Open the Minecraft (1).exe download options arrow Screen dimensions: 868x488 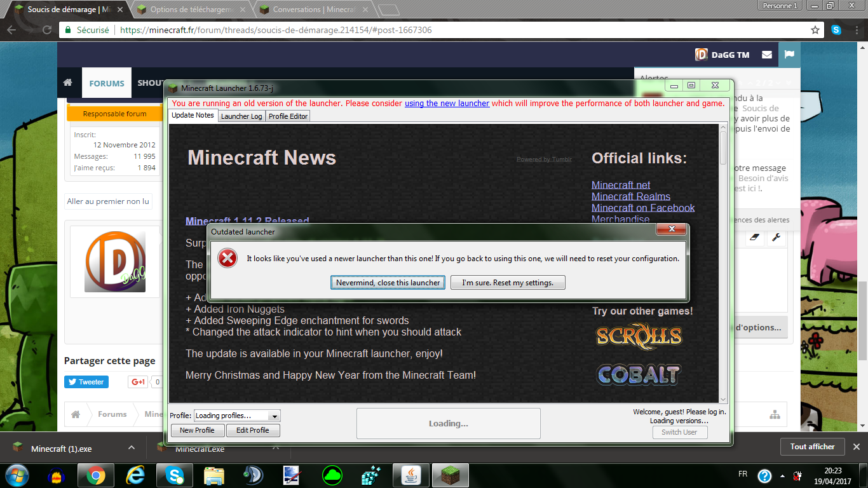click(x=132, y=447)
